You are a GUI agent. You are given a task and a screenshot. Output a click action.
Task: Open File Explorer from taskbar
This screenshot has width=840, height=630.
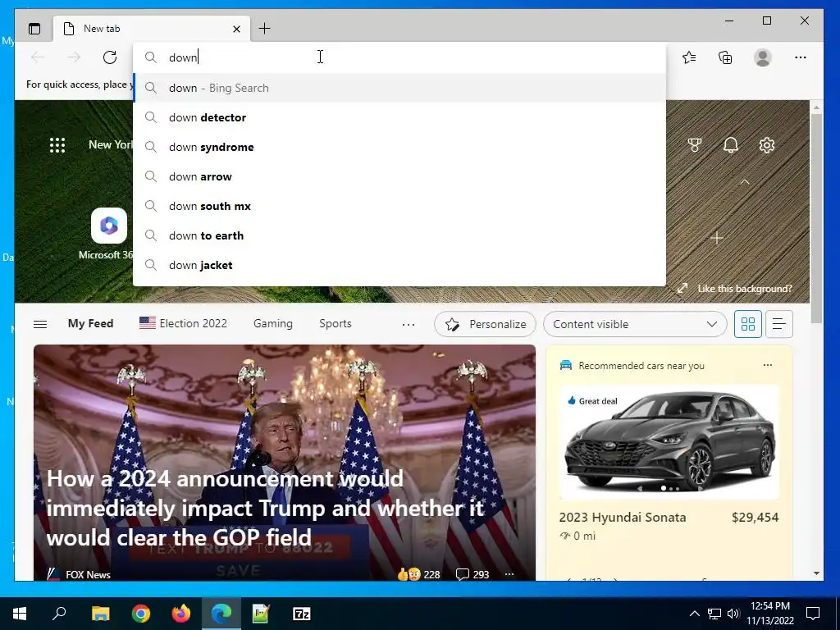pos(100,614)
